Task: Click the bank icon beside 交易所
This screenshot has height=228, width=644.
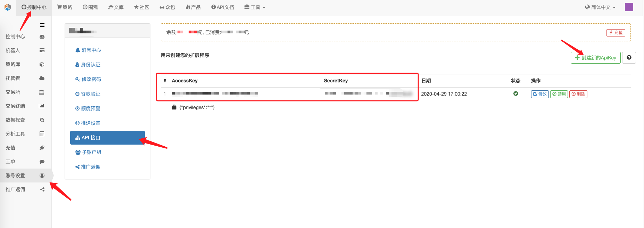Action: click(42, 92)
